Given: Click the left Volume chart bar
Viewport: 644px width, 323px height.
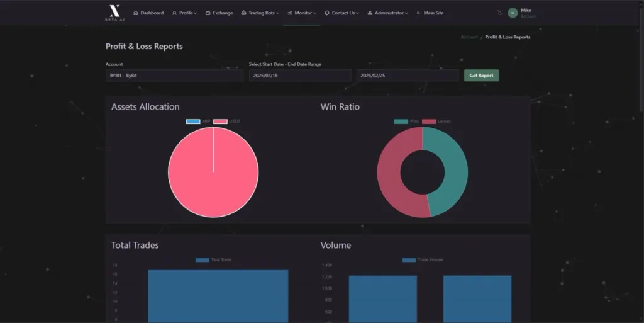Looking at the screenshot, I should (383, 299).
